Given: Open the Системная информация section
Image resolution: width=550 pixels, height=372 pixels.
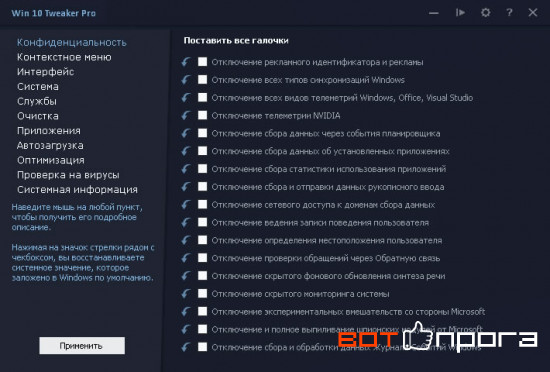Looking at the screenshot, I should (78, 190).
